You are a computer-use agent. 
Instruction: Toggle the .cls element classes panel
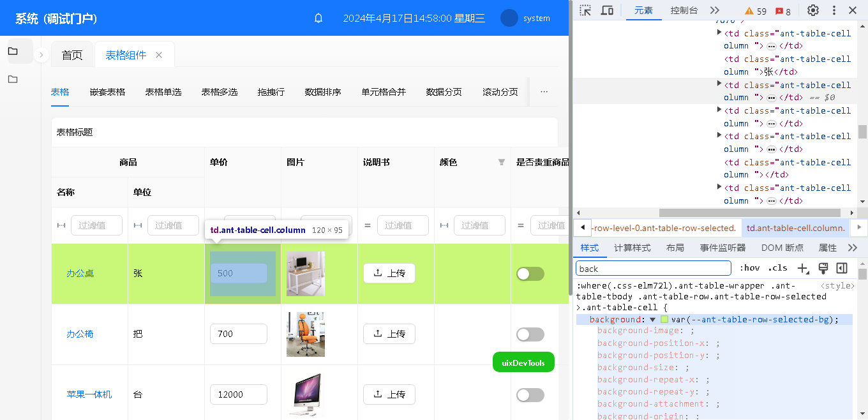pyautogui.click(x=777, y=268)
